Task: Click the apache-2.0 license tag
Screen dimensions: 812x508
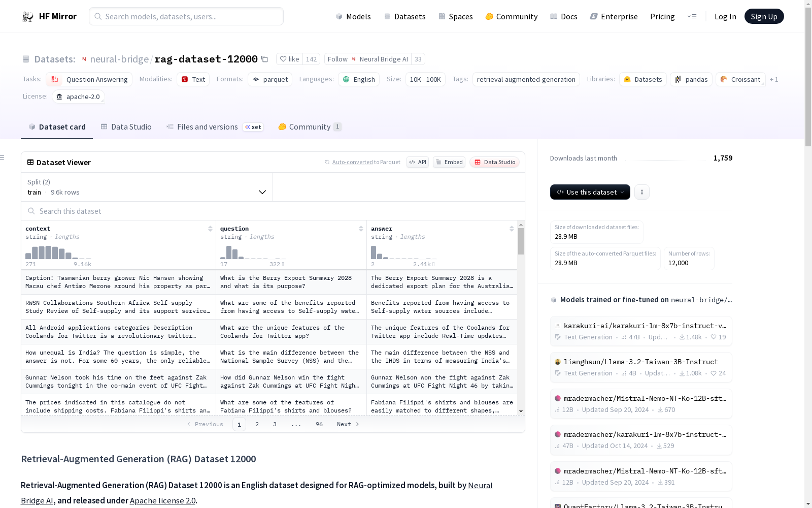Action: click(78, 97)
